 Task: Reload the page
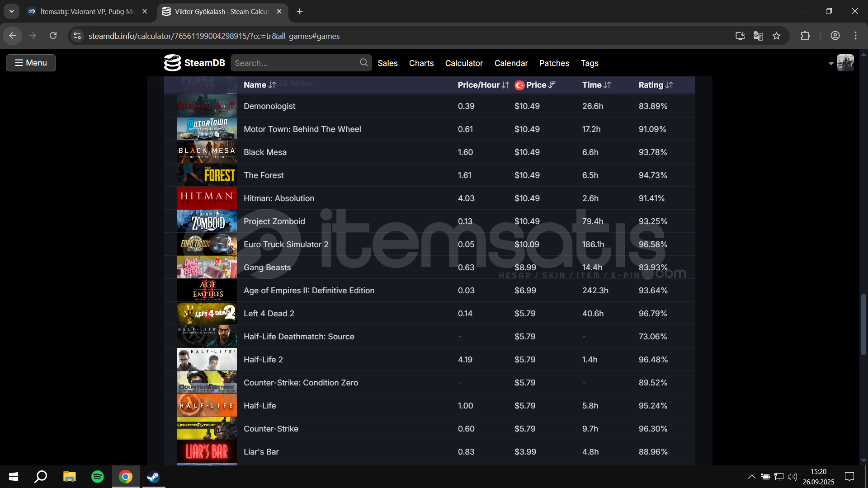[53, 36]
